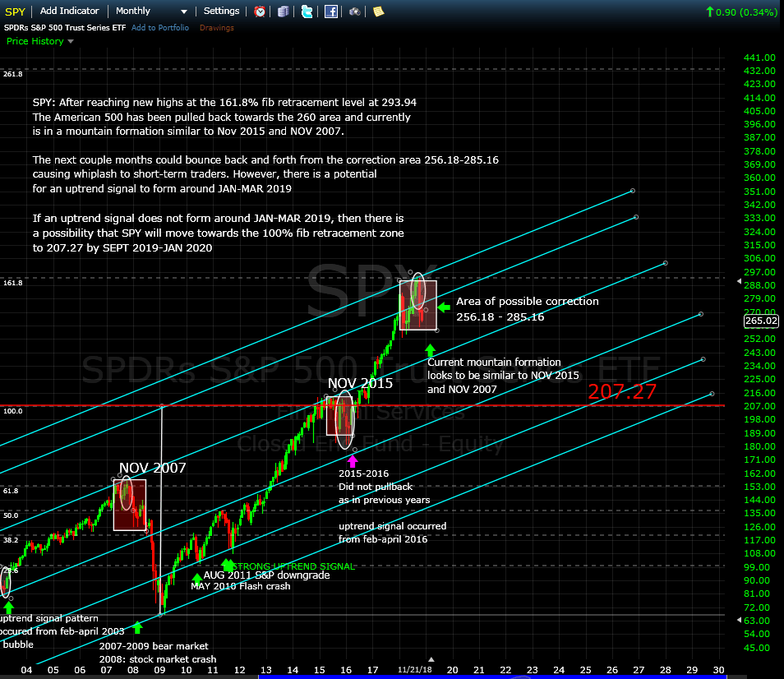
Task: Click 'uptrend signal occurred' annotation text
Action: pyautogui.click(x=393, y=526)
